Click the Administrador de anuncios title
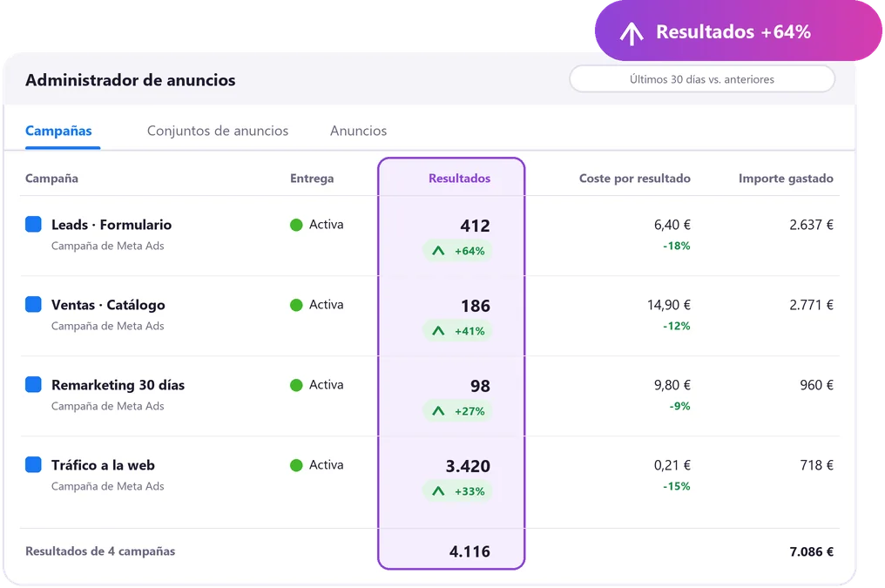The height and width of the screenshot is (588, 885). click(x=131, y=80)
